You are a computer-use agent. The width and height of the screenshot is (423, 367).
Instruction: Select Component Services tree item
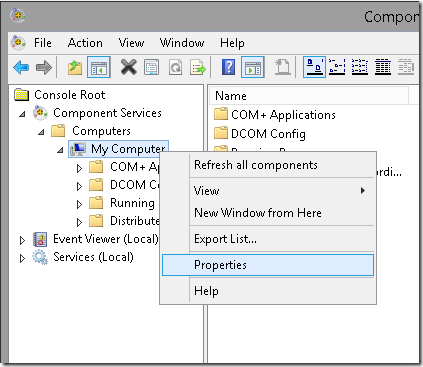pyautogui.click(x=107, y=113)
